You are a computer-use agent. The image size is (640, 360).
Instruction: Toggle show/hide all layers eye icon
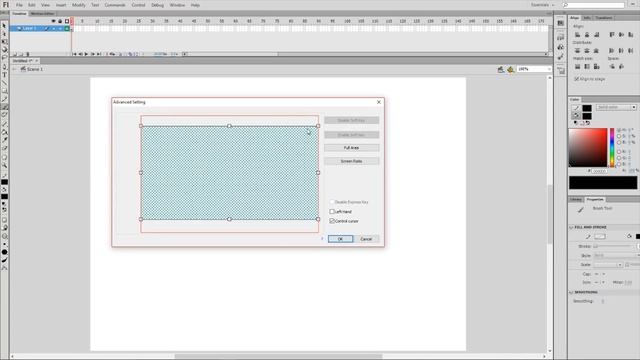(x=53, y=21)
